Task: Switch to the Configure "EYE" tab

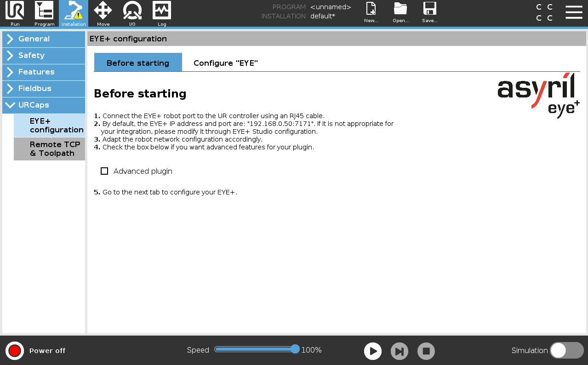Action: click(225, 63)
